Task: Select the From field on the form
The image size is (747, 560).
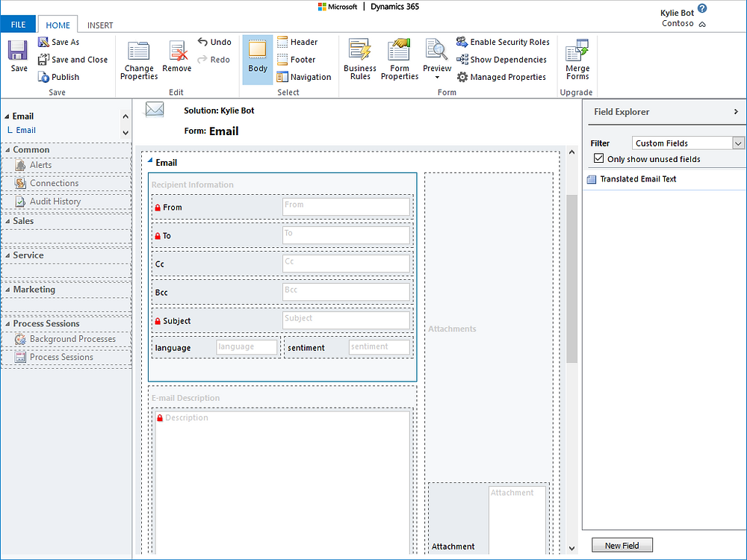Action: (282, 207)
